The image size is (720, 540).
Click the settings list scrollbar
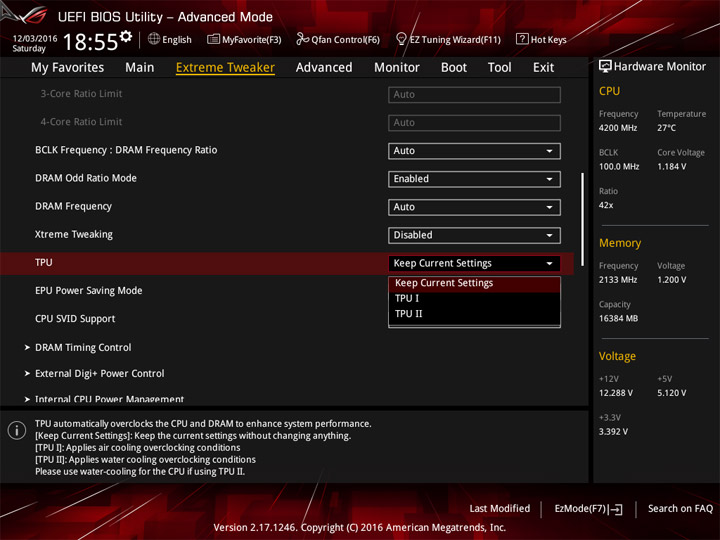pos(582,219)
